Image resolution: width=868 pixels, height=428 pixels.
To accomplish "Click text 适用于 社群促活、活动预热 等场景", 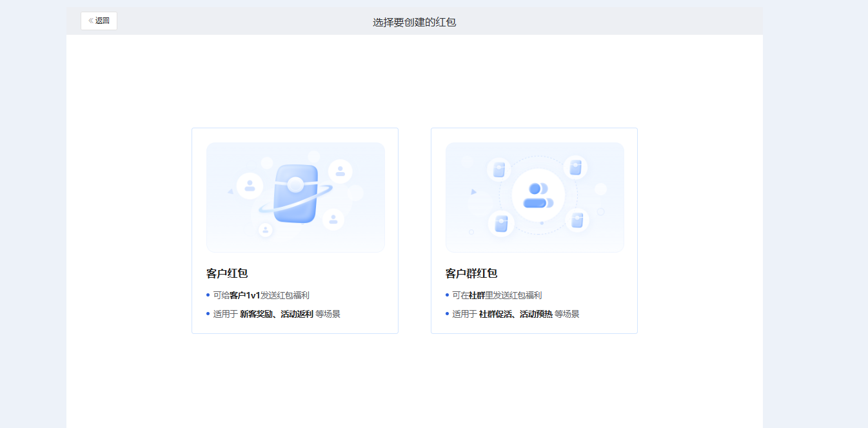I will (516, 314).
